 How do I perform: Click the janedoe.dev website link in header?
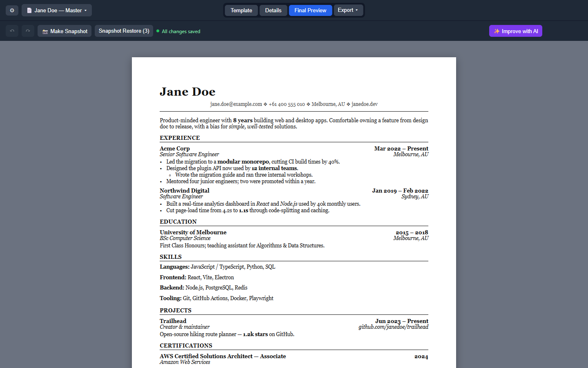pos(365,104)
